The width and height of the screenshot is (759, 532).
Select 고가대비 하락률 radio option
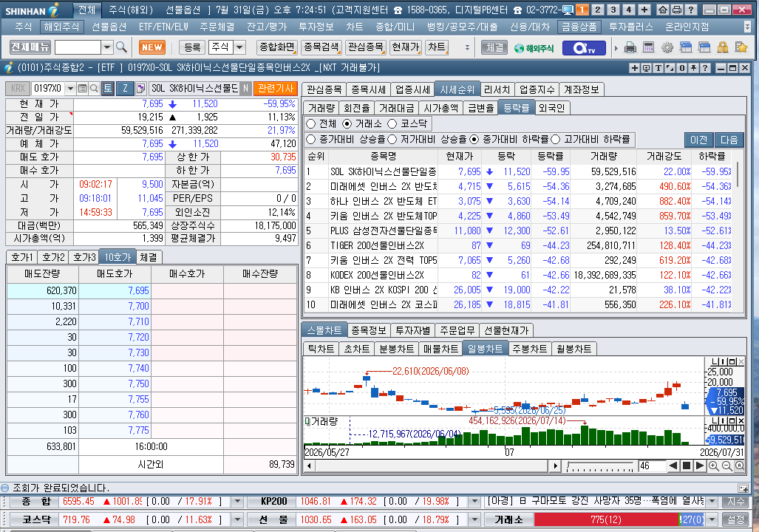coord(555,140)
